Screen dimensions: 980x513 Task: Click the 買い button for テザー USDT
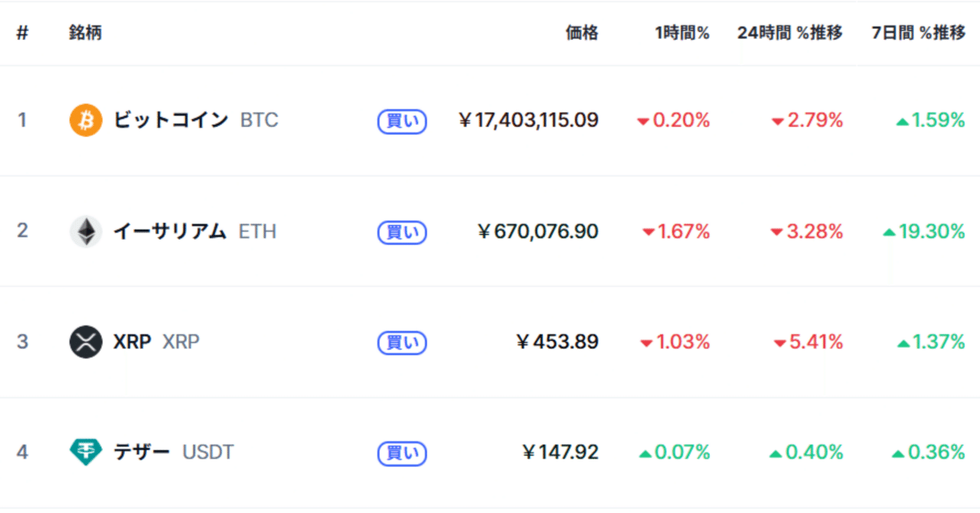401,453
